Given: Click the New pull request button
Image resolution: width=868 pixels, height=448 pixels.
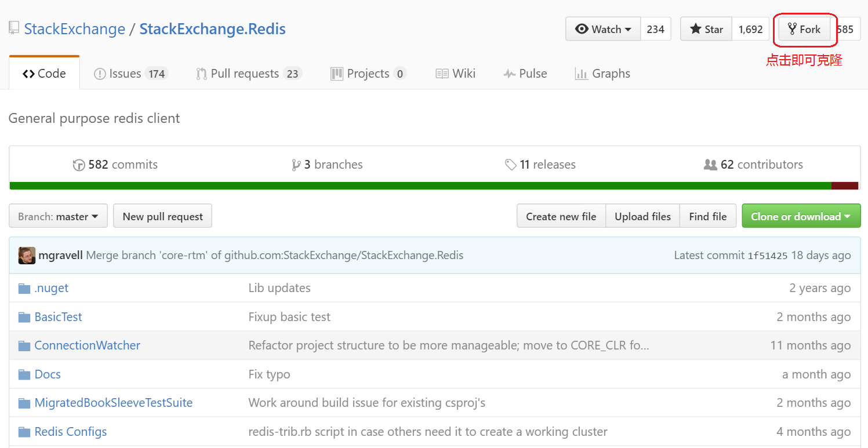Looking at the screenshot, I should click(162, 216).
